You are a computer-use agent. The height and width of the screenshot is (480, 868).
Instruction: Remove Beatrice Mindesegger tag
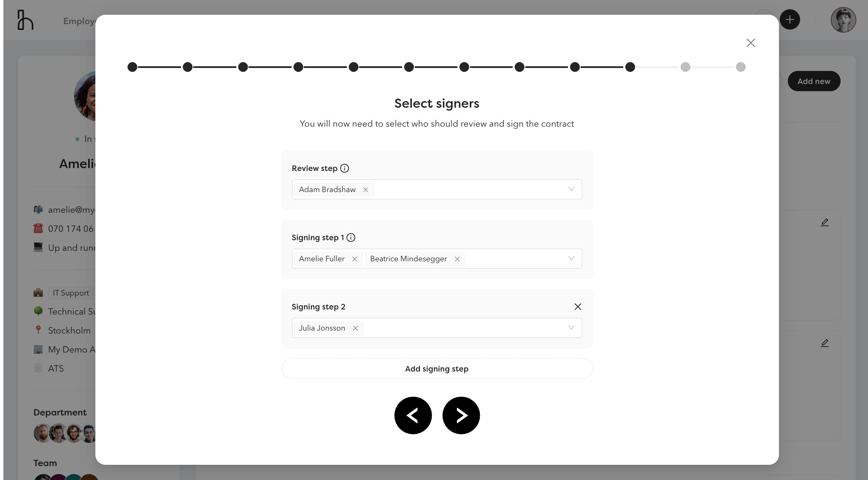tap(457, 259)
